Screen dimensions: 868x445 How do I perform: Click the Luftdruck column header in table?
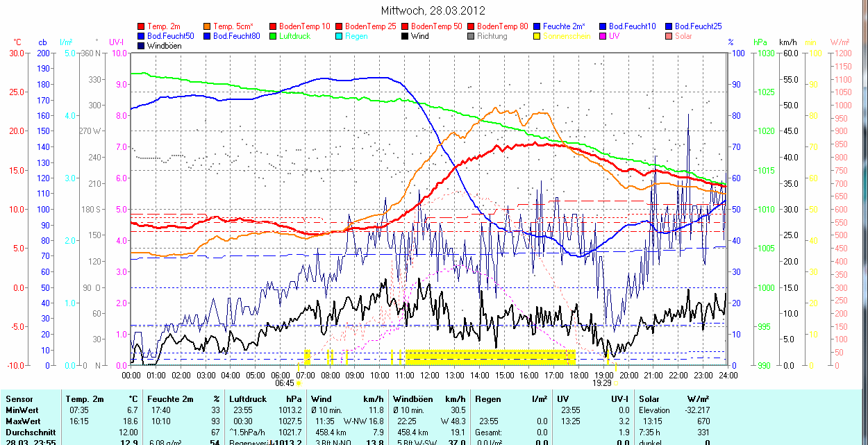pyautogui.click(x=247, y=399)
